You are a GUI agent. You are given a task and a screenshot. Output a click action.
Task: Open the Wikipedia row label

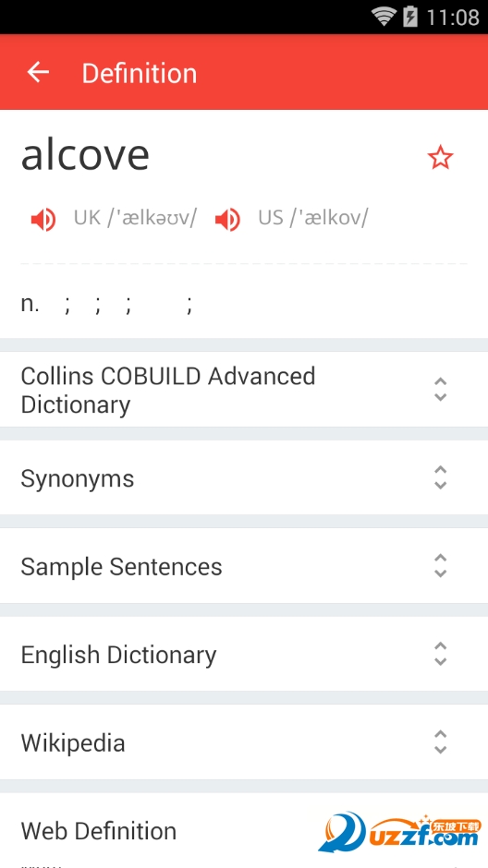pyautogui.click(x=73, y=743)
